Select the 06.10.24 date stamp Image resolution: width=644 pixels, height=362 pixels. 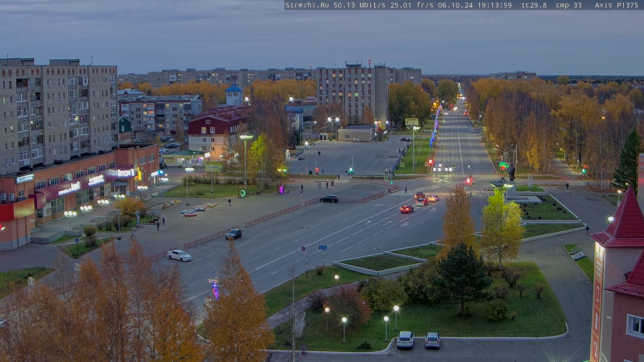[x=455, y=5]
